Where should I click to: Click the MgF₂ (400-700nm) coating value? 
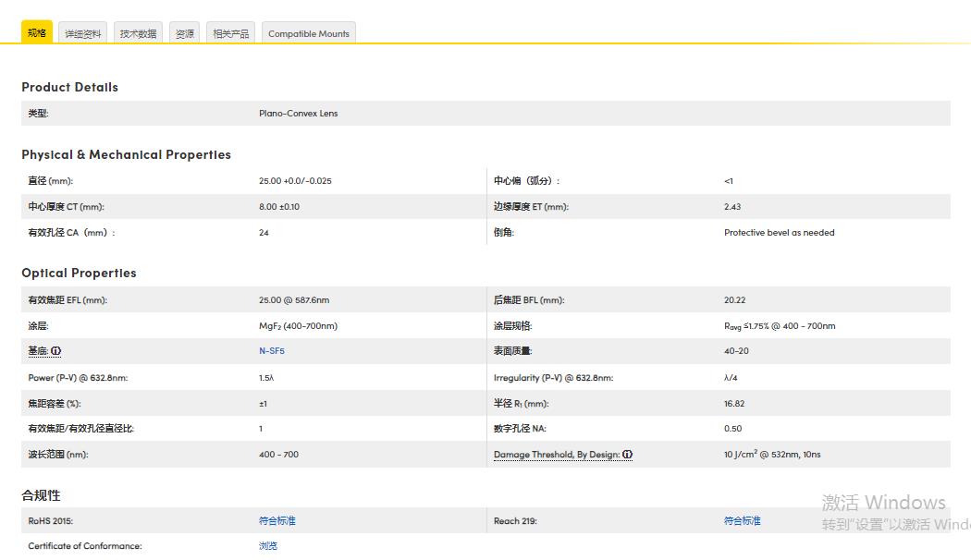298,326
